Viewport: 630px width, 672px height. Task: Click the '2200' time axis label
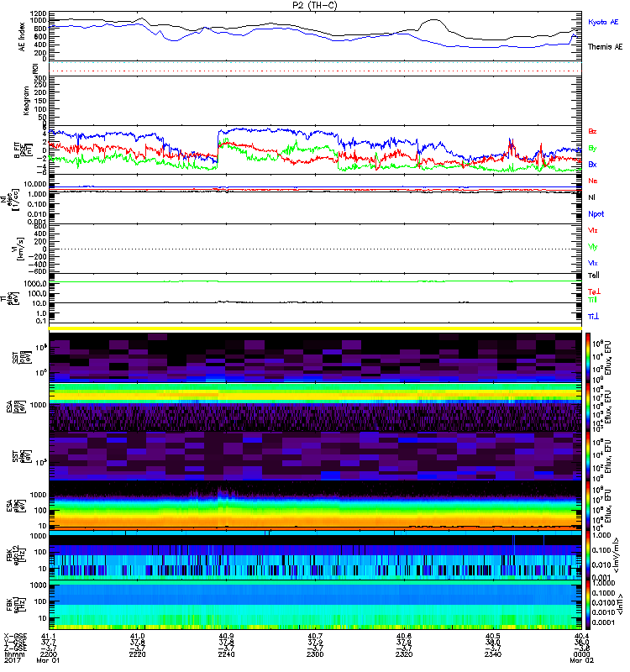tap(49, 654)
